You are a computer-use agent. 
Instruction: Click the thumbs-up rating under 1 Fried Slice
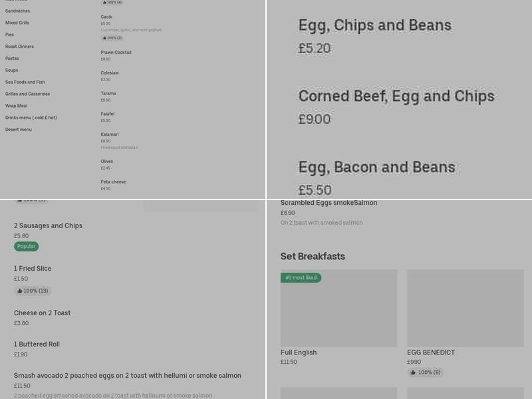coord(33,291)
